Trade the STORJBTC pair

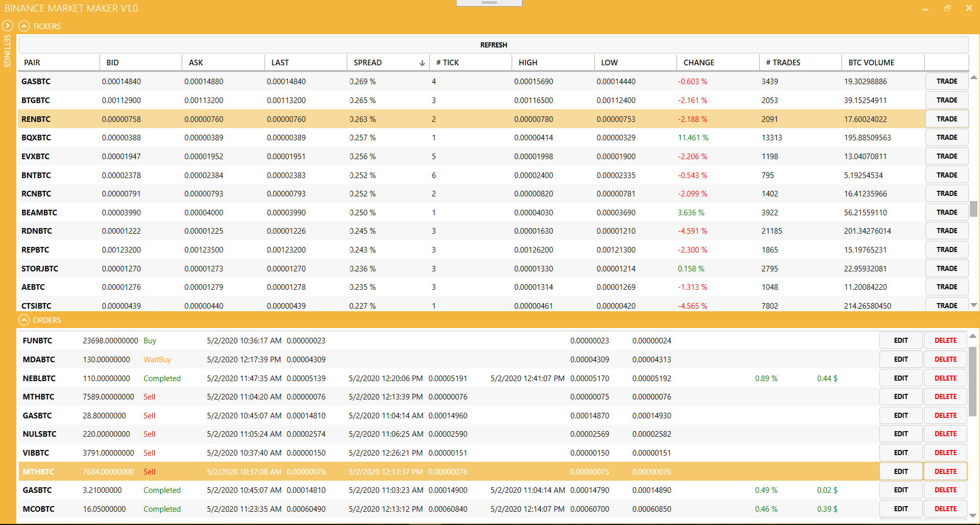pyautogui.click(x=947, y=268)
